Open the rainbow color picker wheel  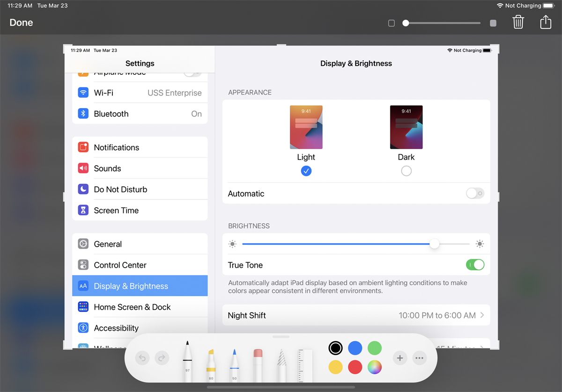tap(375, 367)
